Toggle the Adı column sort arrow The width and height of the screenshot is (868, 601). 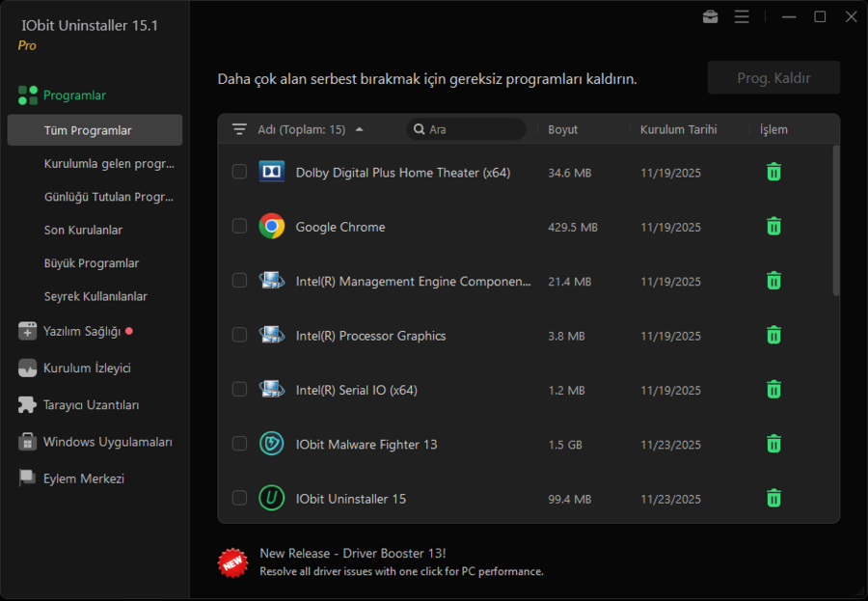[361, 126]
